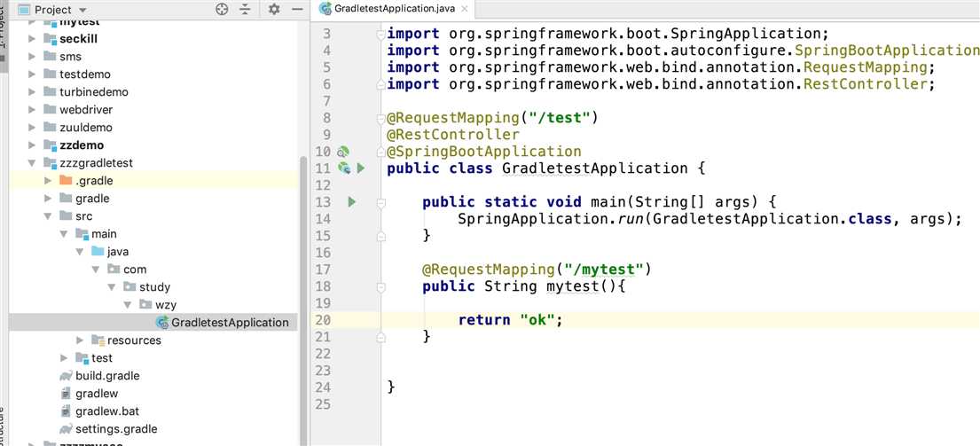Image resolution: width=980 pixels, height=446 pixels.
Task: Expand the turbinedemo folder
Action: [x=32, y=92]
